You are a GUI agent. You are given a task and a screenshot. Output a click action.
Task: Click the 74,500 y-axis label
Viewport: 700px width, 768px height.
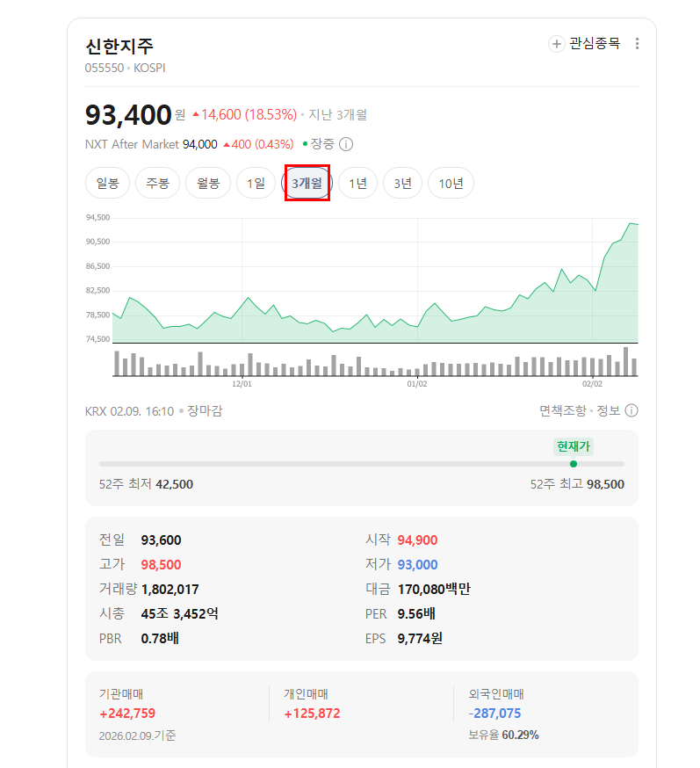coord(97,339)
